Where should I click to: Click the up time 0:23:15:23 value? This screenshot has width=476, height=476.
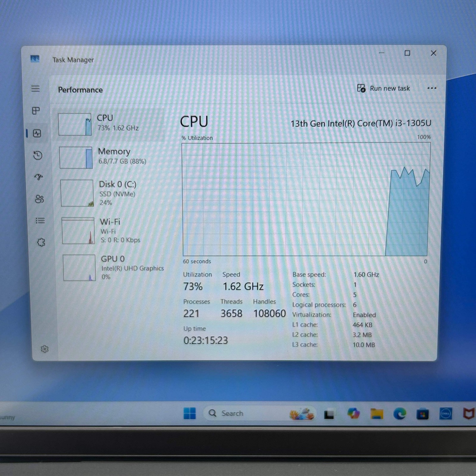[206, 340]
